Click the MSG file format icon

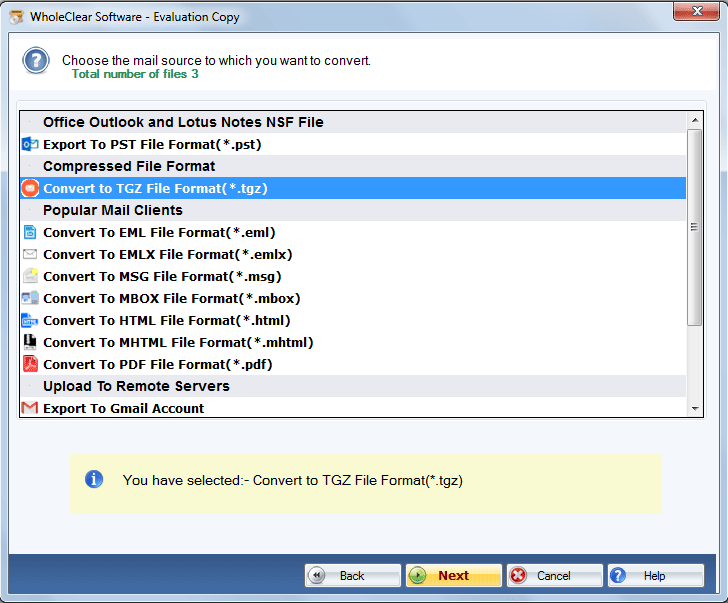30,276
